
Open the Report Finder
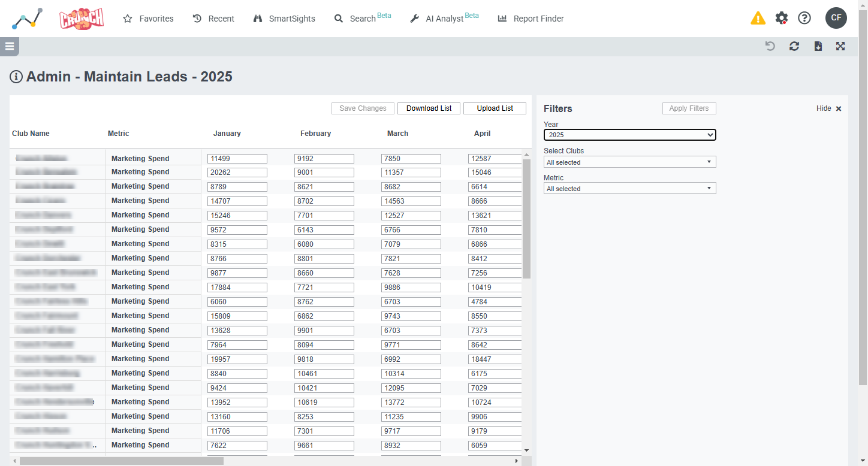531,19
